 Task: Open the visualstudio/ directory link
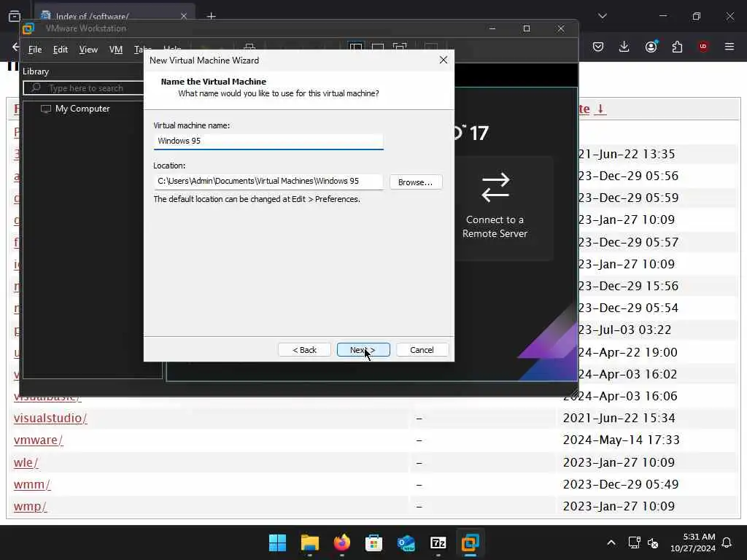coord(50,418)
